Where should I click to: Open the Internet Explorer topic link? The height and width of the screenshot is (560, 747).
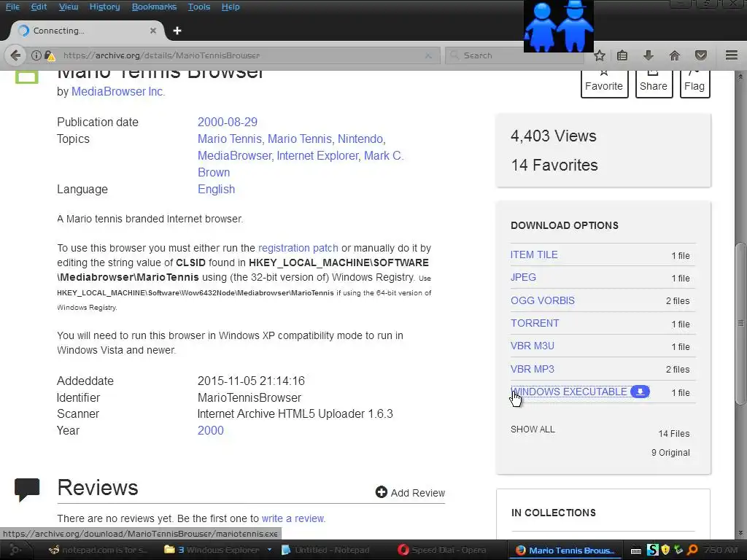point(318,156)
